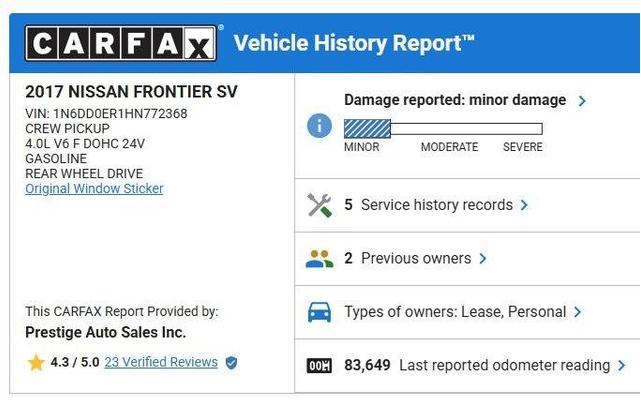Image resolution: width=641 pixels, height=406 pixels.
Task: Click the gold star rating icon
Action: (x=36, y=362)
